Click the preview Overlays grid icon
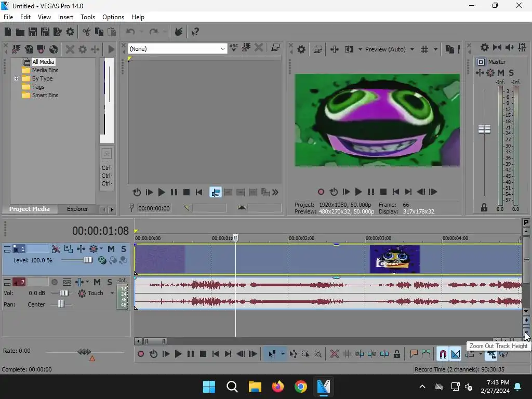Viewport: 532px width, 399px height. (x=424, y=49)
